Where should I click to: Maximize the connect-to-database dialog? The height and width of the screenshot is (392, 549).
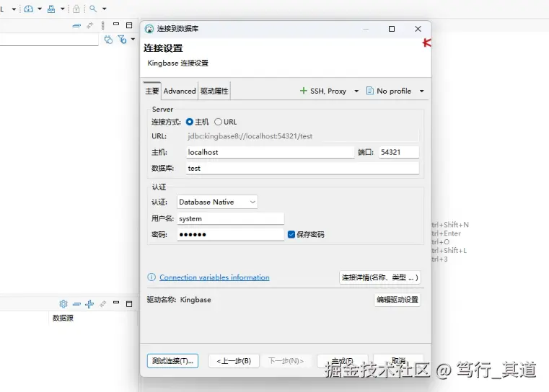click(x=392, y=29)
